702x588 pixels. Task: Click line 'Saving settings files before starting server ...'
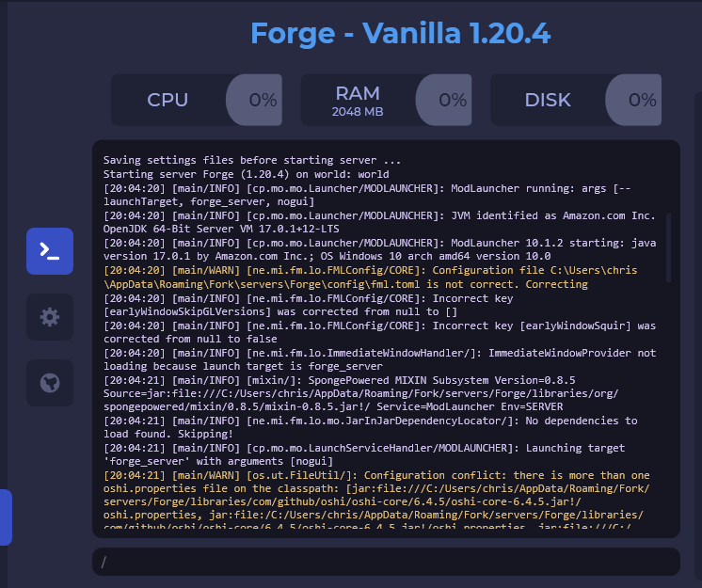pos(252,160)
